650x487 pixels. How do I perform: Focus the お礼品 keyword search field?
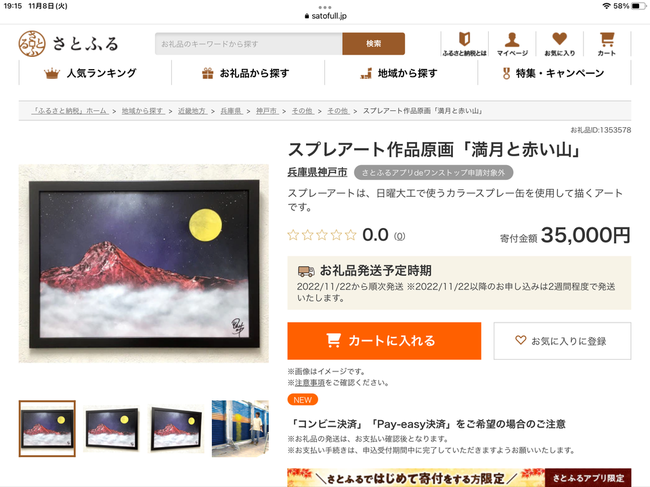coord(249,44)
